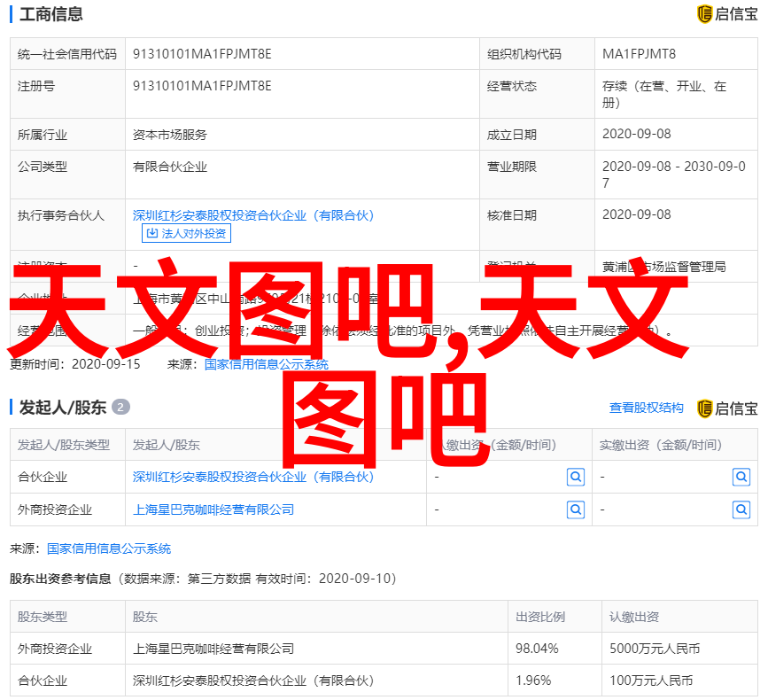
Task: Click the 工商信息 section heading
Action: point(51,14)
